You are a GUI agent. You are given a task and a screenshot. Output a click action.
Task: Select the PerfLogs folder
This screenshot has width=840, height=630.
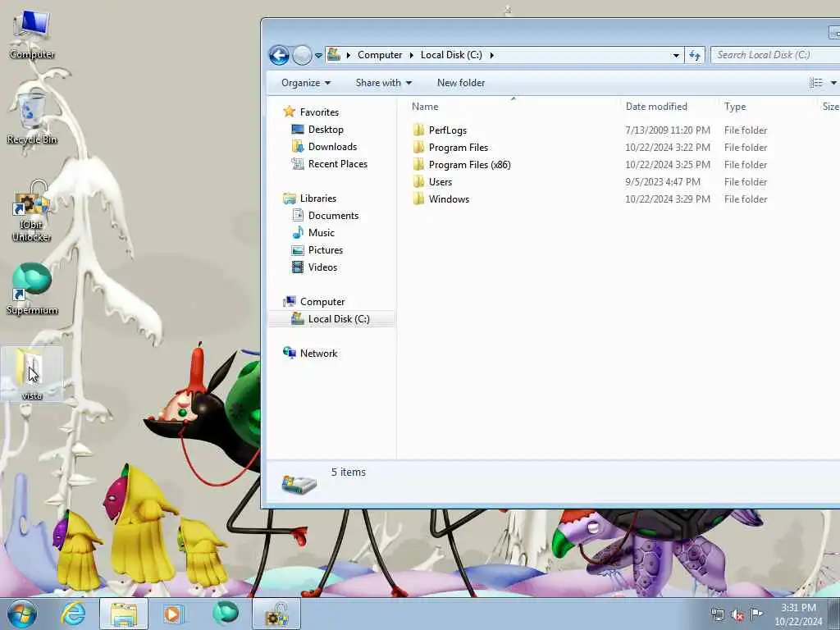[x=447, y=130]
